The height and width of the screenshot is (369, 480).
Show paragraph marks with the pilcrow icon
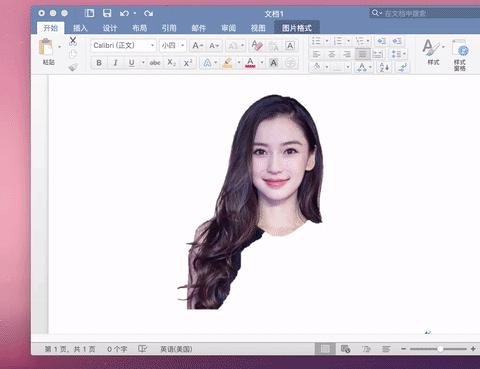click(403, 67)
